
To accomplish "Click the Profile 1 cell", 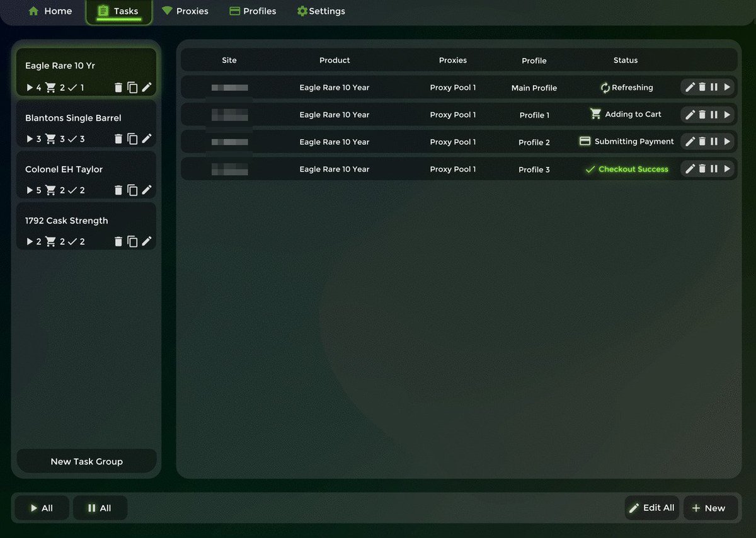I will click(534, 115).
